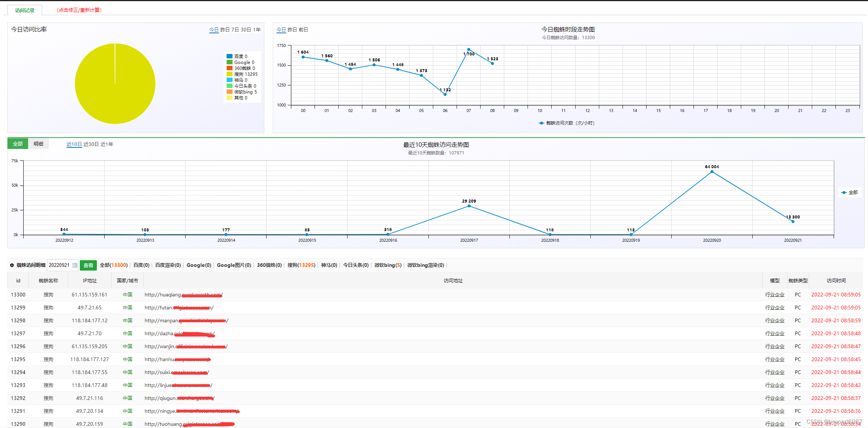The width and height of the screenshot is (868, 428).
Task: Filter by 微软bing(5)
Action: 388,265
